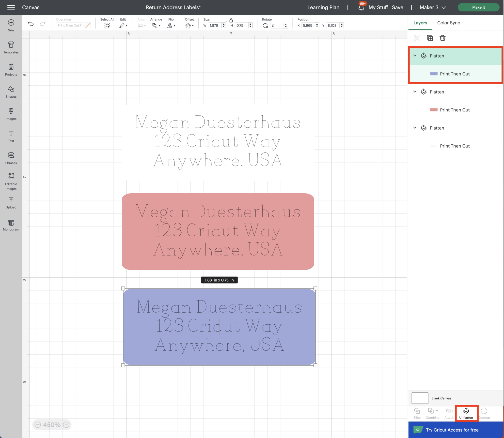Collapse the selected top Flatten group

[415, 56]
